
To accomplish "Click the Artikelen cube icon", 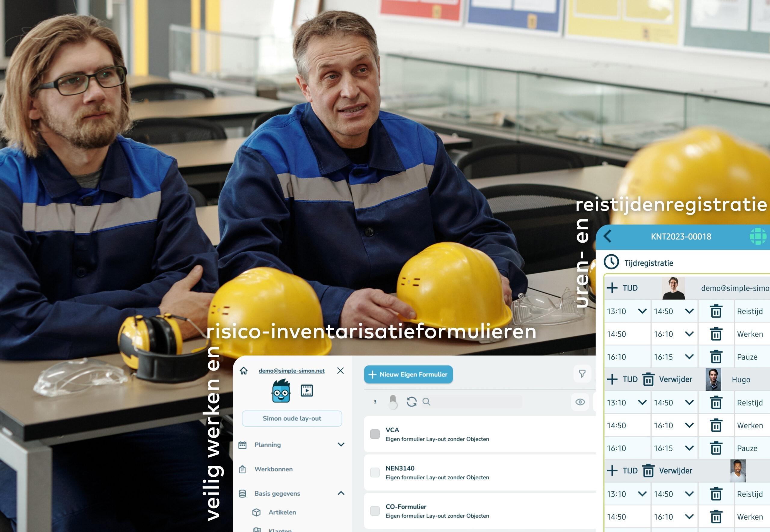I will pos(257,512).
